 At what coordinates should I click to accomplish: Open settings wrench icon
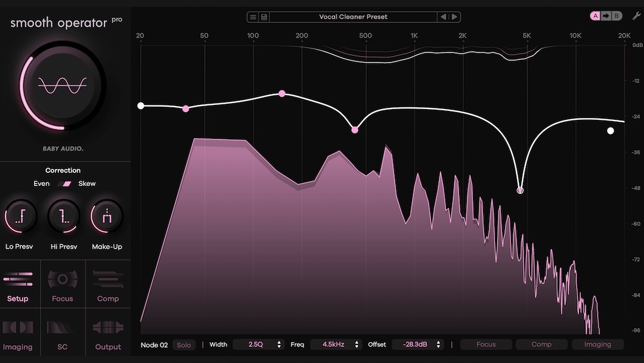pyautogui.click(x=636, y=16)
